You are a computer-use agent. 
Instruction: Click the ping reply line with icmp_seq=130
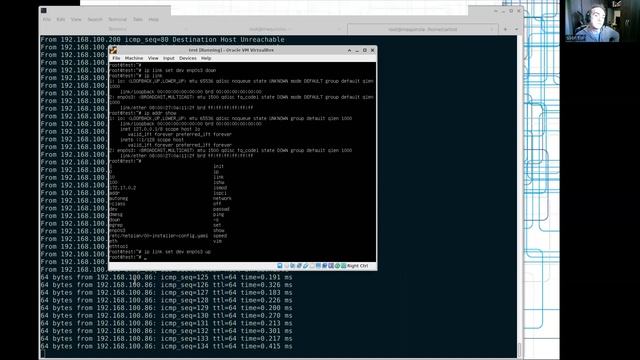coord(167,316)
